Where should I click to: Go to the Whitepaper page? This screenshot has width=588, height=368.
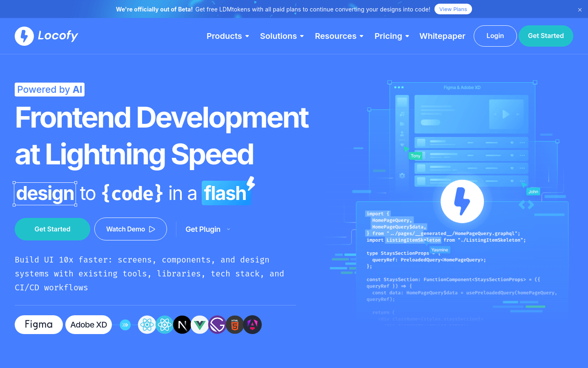pyautogui.click(x=442, y=36)
